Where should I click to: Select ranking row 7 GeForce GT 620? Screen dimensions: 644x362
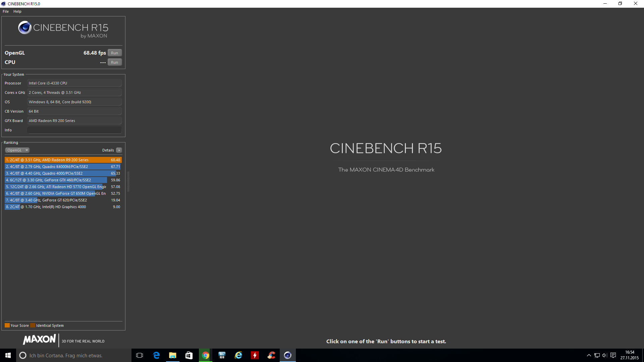pos(63,200)
